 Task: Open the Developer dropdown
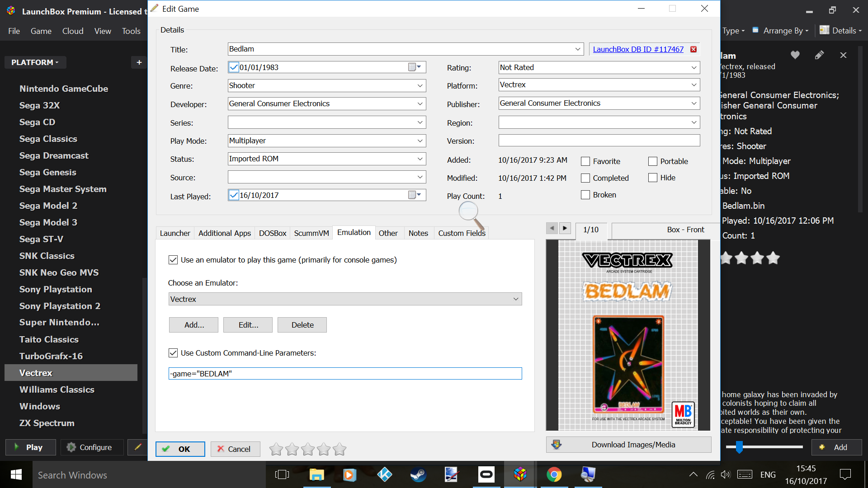coord(420,103)
